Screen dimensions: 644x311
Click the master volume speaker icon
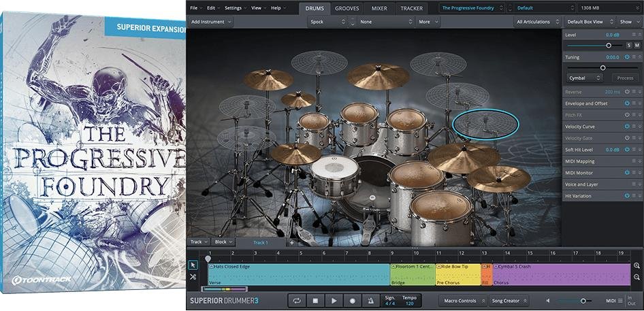pos(548,301)
